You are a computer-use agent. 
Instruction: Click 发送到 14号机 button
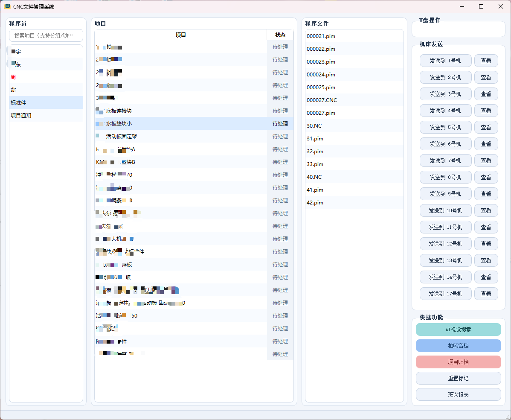coord(445,277)
